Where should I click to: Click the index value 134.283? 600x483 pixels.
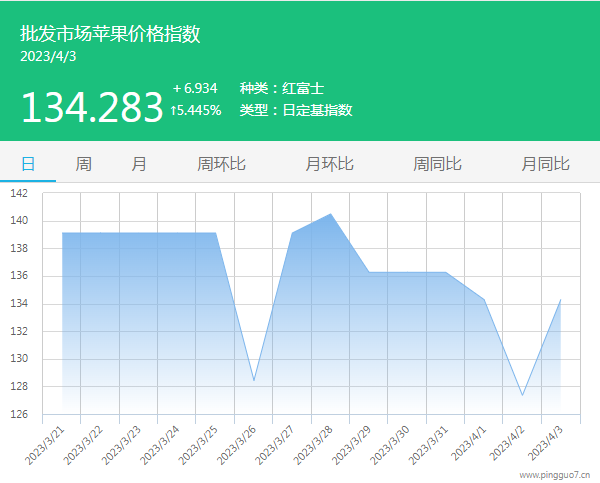pos(92,108)
